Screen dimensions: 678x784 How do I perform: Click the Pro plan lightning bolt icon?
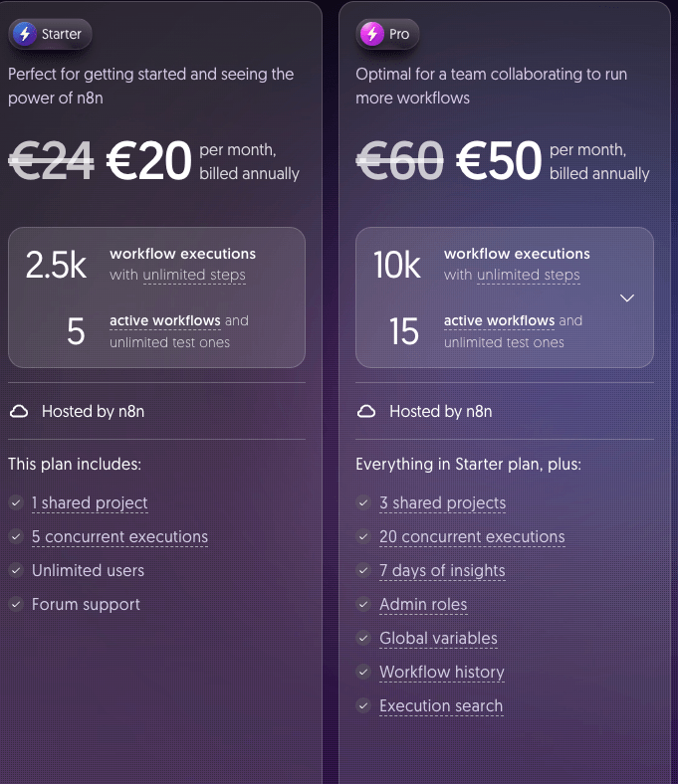pyautogui.click(x=372, y=34)
